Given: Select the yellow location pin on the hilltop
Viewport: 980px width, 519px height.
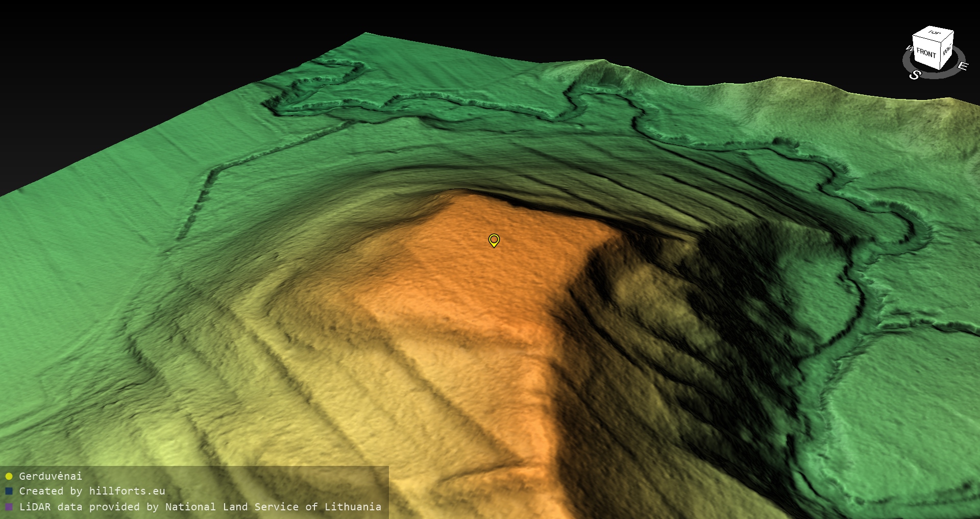Looking at the screenshot, I should click(x=494, y=239).
